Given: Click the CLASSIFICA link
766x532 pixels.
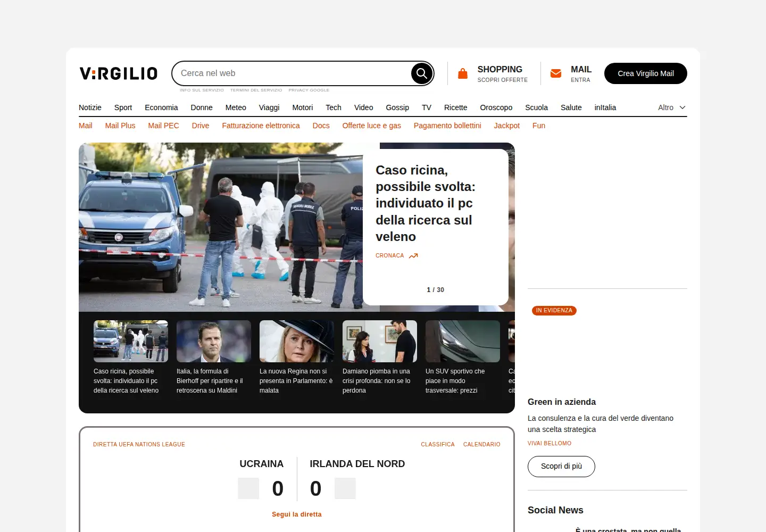Looking at the screenshot, I should (438, 445).
